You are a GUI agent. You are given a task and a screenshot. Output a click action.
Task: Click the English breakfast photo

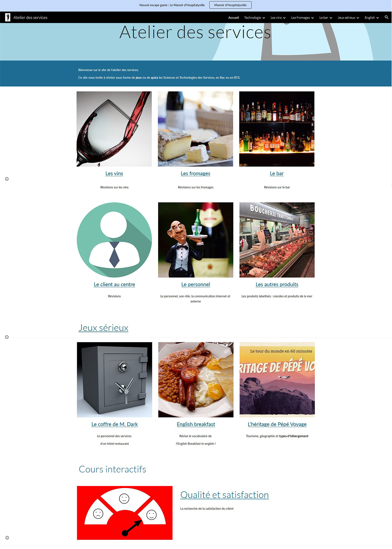(196, 380)
